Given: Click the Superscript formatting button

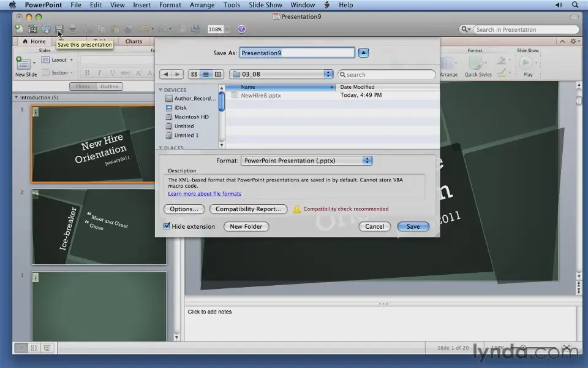Looking at the screenshot, I should 138,73.
